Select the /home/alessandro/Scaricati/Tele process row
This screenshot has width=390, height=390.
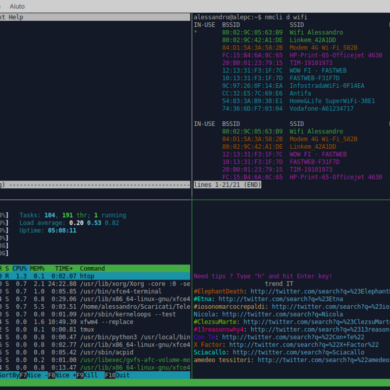(x=95, y=307)
